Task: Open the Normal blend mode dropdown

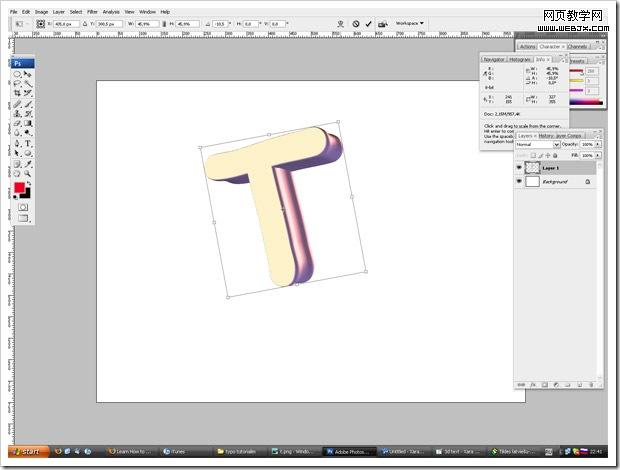Action: tap(537, 145)
